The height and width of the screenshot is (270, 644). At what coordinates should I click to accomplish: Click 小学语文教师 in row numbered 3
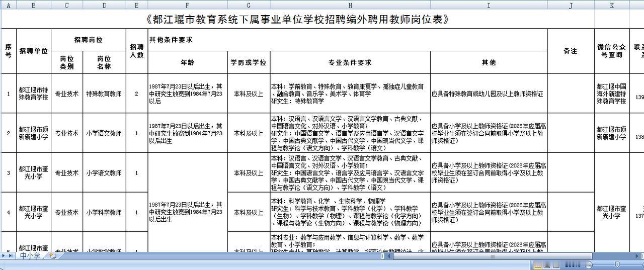[104, 172]
